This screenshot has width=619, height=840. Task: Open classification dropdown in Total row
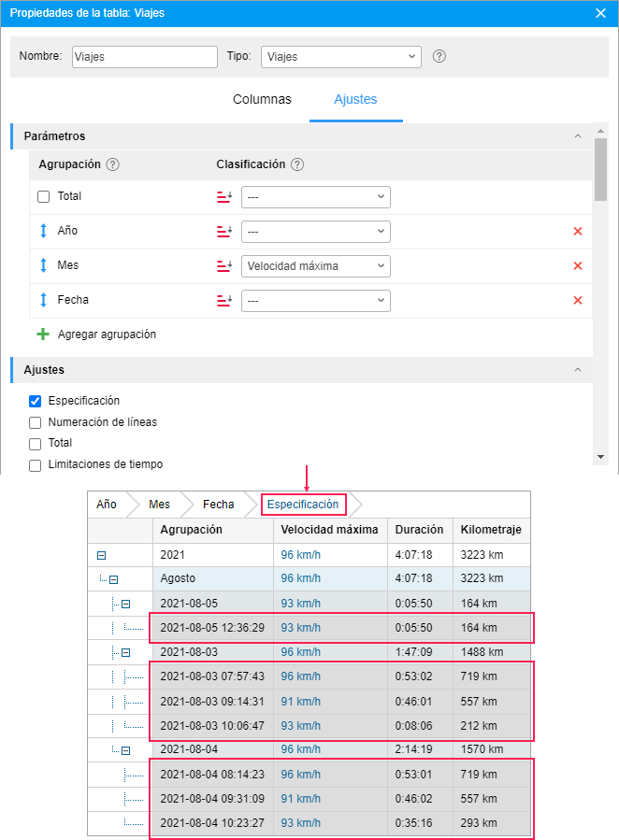coord(316,197)
